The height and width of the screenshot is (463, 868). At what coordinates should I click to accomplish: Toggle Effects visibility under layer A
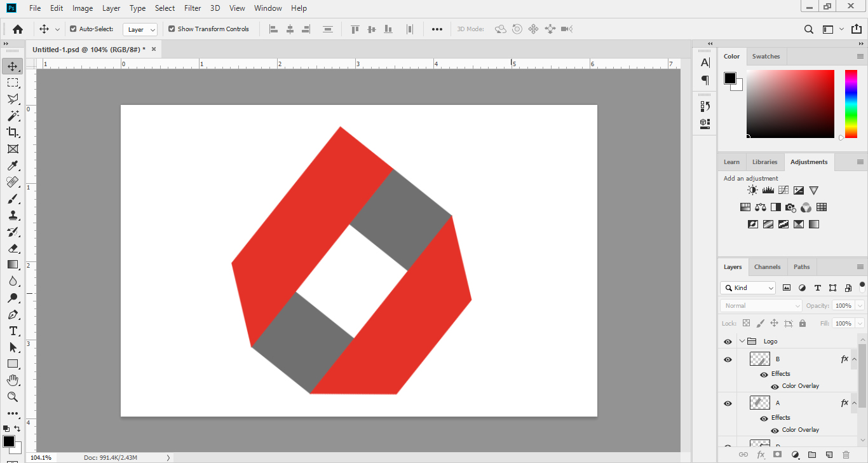(x=764, y=418)
